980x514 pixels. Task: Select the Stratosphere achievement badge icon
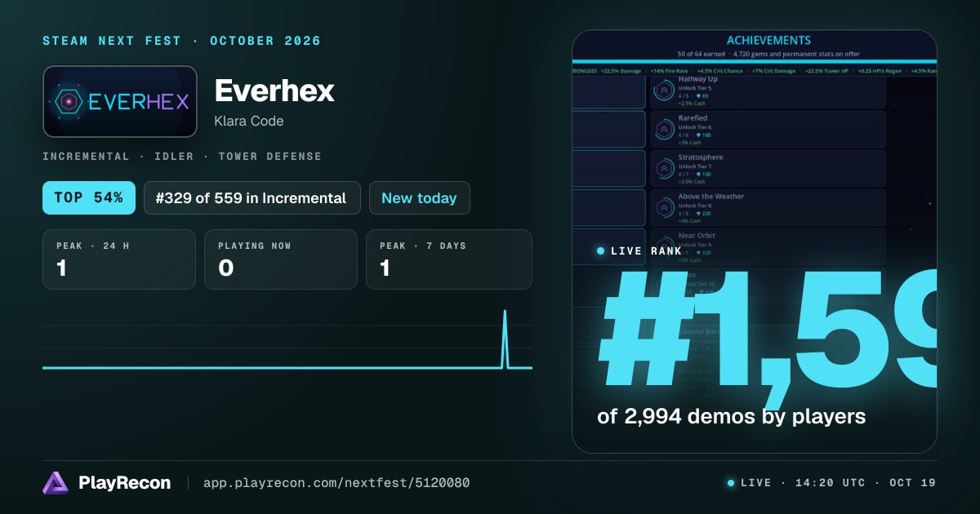pyautogui.click(x=664, y=168)
